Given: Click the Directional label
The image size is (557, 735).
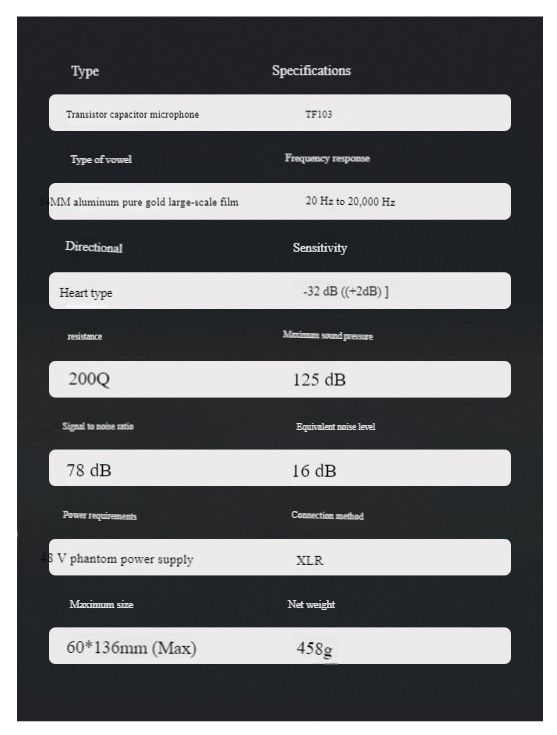Looking at the screenshot, I should (x=94, y=247).
